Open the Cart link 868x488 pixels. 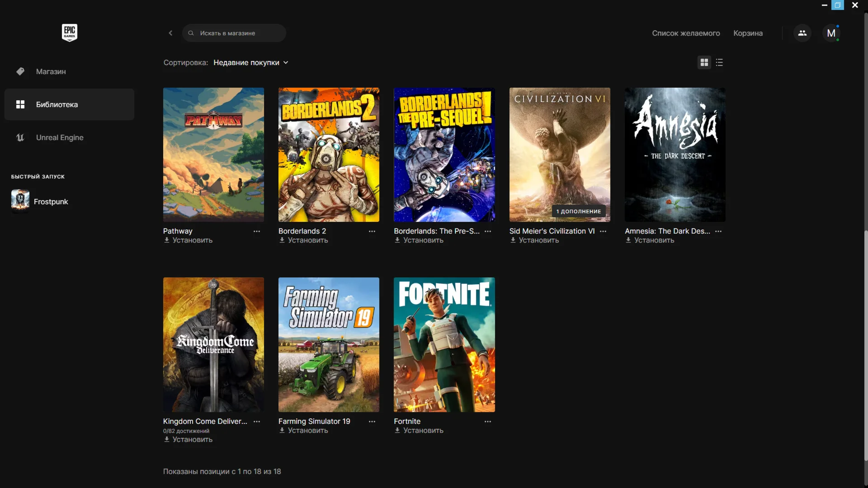tap(747, 33)
